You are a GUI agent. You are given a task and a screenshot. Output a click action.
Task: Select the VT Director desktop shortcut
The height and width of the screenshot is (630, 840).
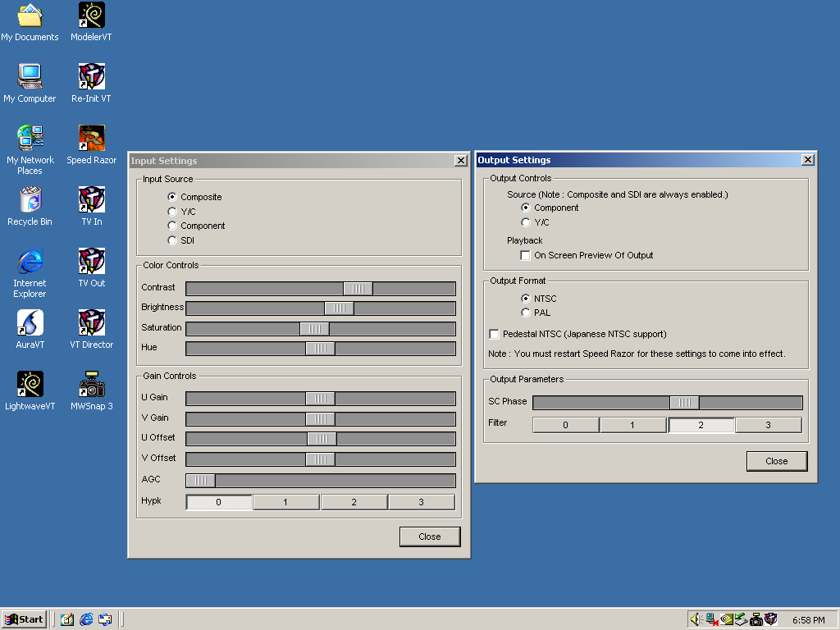click(x=92, y=330)
